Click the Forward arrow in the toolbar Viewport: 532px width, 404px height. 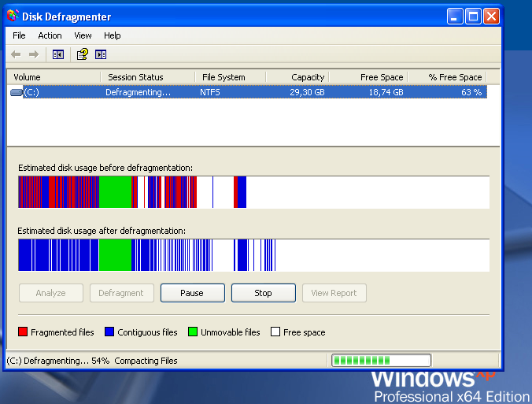click(34, 54)
